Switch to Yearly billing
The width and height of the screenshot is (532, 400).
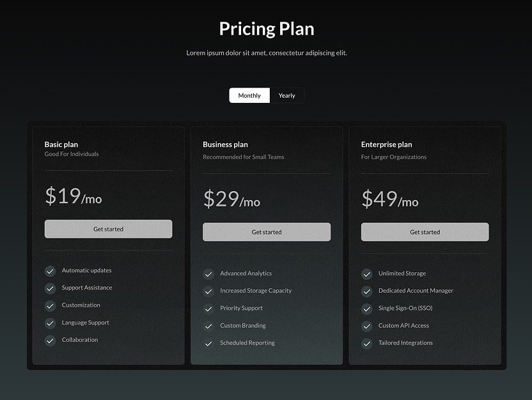287,95
